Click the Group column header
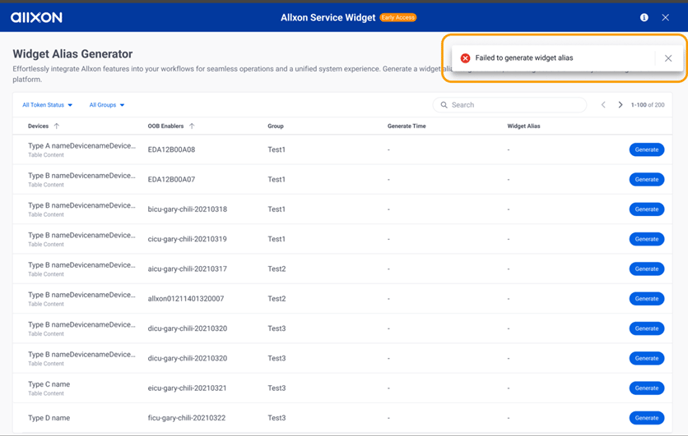Image resolution: width=688 pixels, height=436 pixels. [276, 126]
